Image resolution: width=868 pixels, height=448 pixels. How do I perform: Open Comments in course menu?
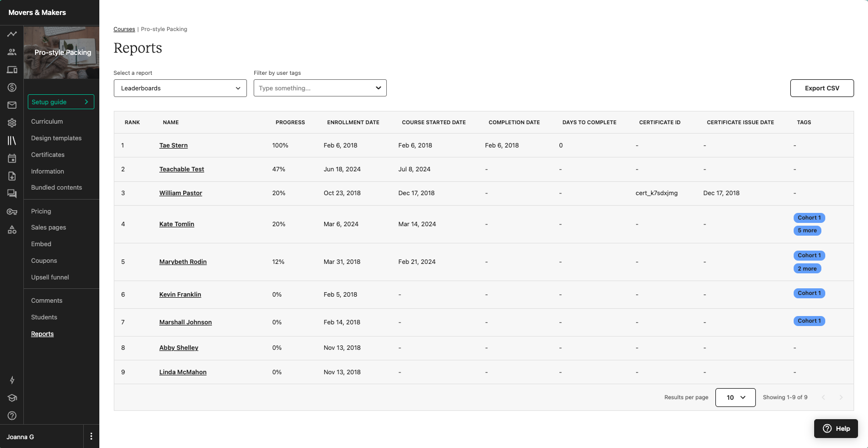coord(47,301)
